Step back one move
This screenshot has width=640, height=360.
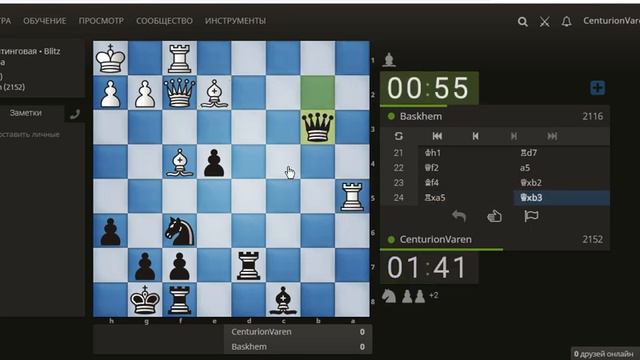coord(475,136)
